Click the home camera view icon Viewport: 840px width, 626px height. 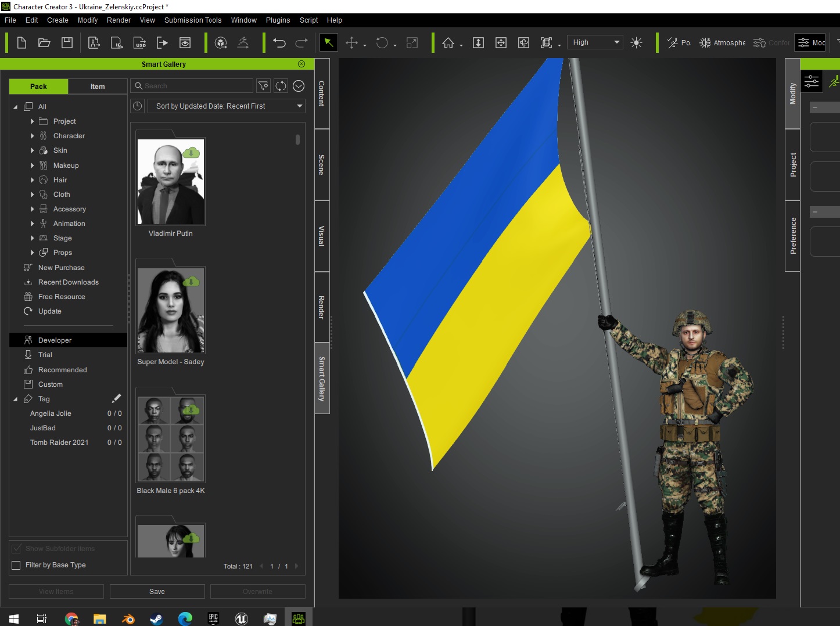click(x=448, y=42)
